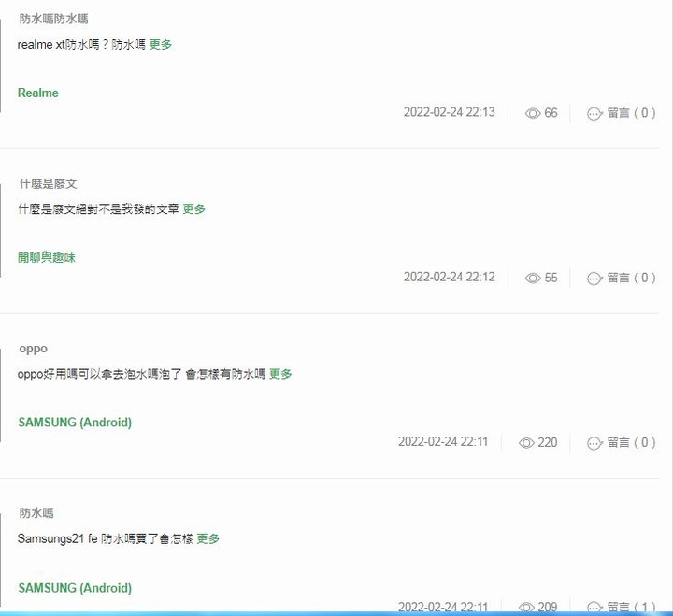Show more of the Samsungs21 fe post

(208, 538)
